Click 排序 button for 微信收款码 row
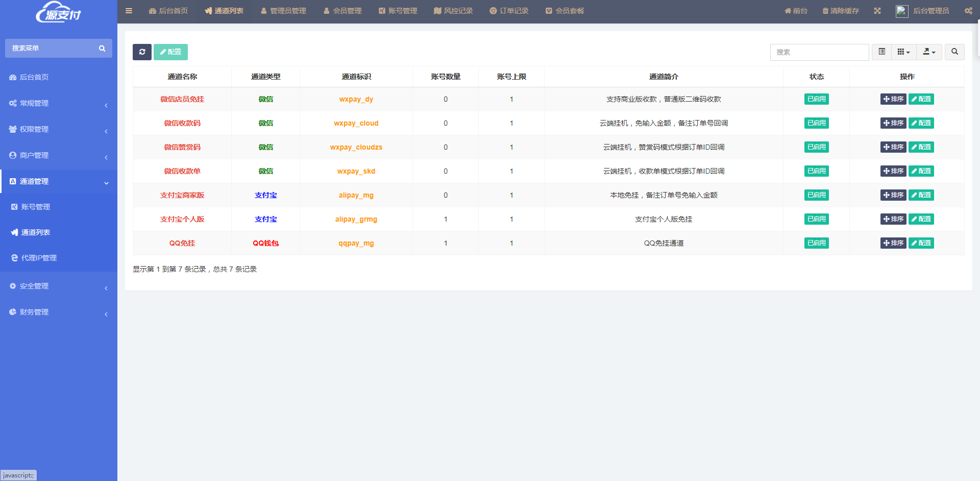The image size is (980, 481). pos(893,123)
